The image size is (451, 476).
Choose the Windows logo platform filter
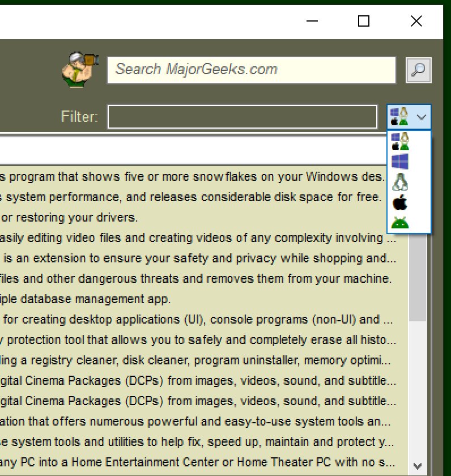pyautogui.click(x=400, y=161)
